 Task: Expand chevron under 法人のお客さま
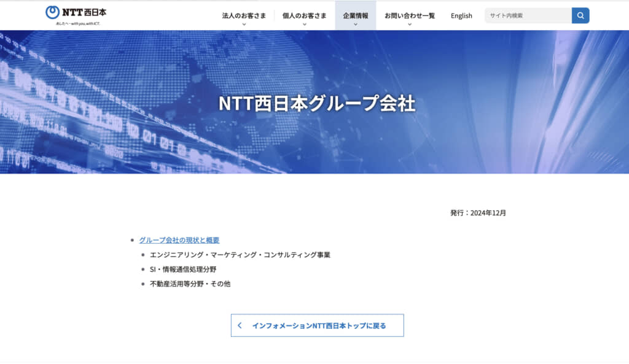(244, 25)
